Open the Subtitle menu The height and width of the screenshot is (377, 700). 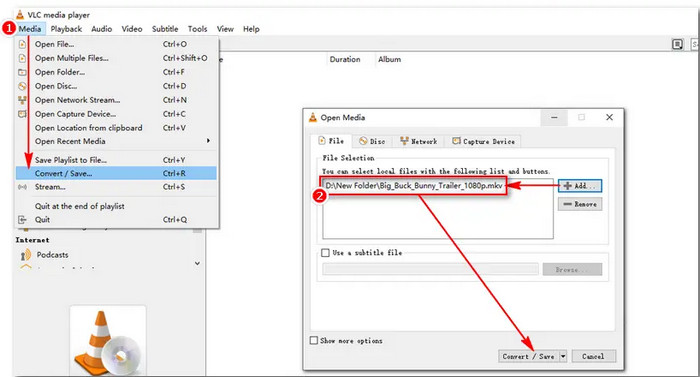(165, 29)
